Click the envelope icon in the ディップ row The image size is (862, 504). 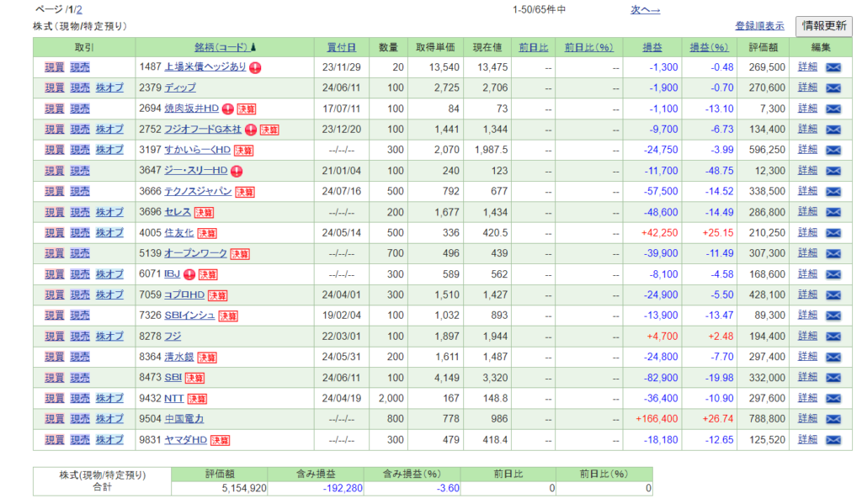pos(833,88)
